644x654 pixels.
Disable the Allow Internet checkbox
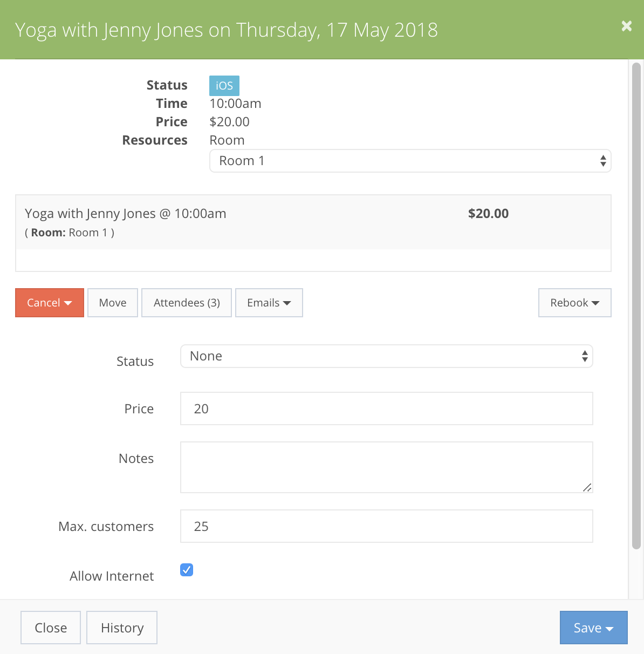click(186, 570)
